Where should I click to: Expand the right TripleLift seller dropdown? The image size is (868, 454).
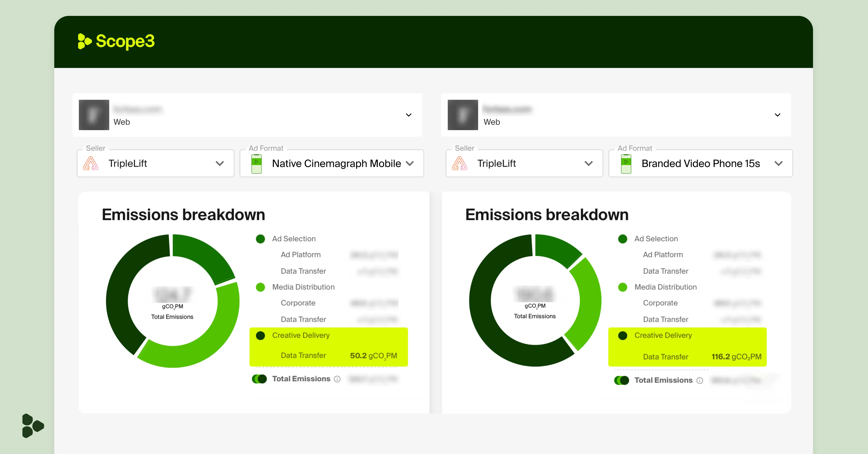click(588, 164)
